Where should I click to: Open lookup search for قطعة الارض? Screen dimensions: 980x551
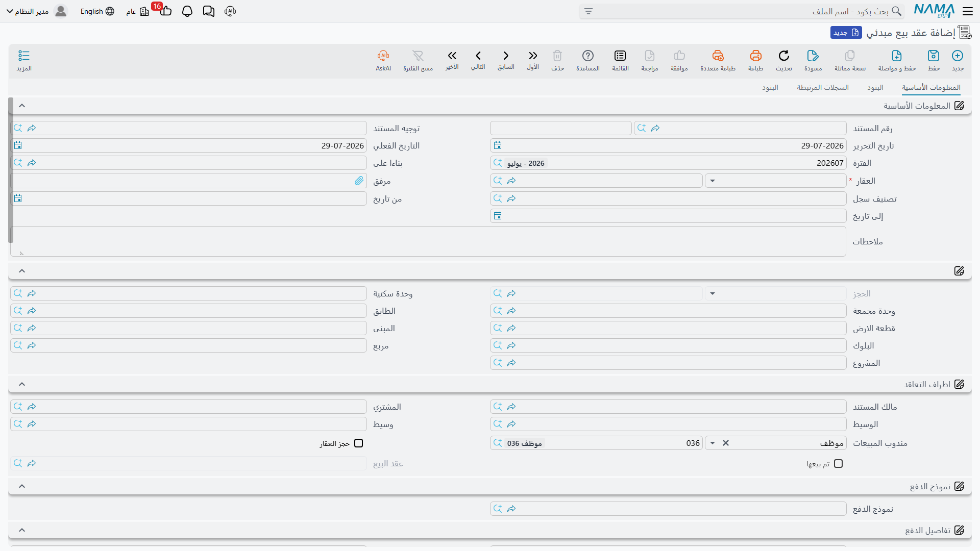[498, 328]
